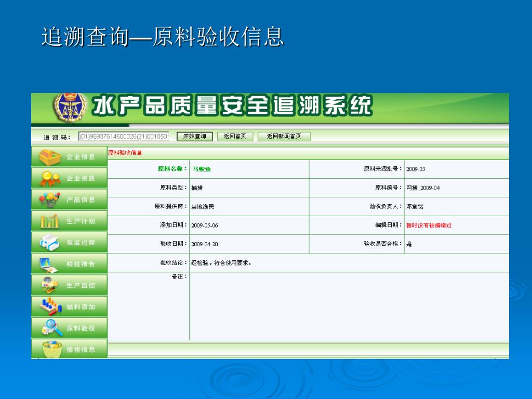Click the 原料提供商 label
532x399 pixels.
pyautogui.click(x=171, y=206)
